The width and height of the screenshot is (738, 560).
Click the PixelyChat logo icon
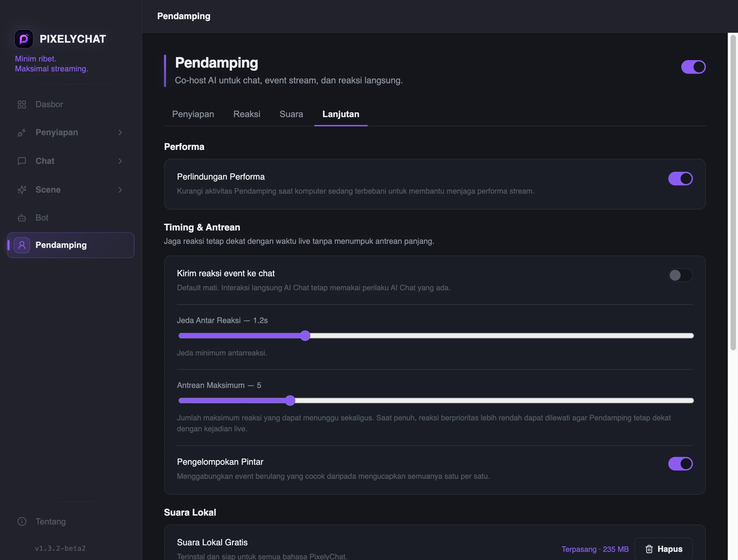(24, 39)
